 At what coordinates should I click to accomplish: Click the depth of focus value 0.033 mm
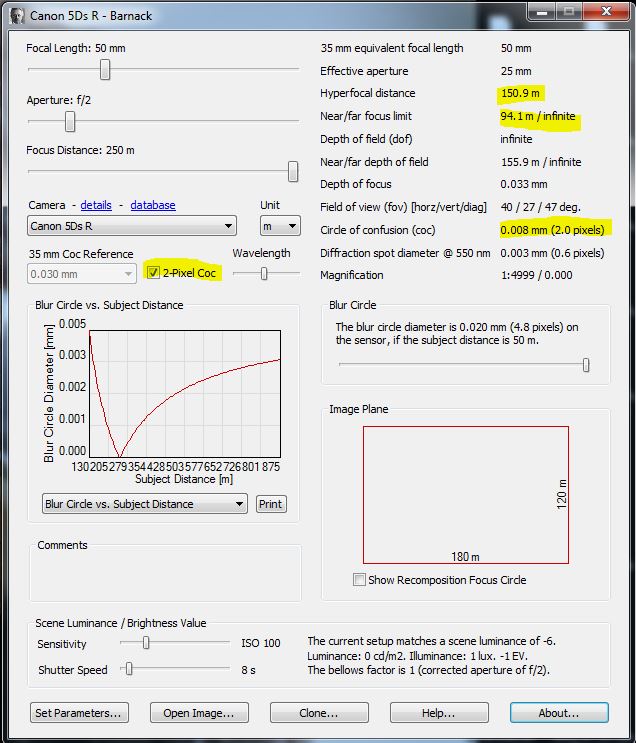coord(524,184)
